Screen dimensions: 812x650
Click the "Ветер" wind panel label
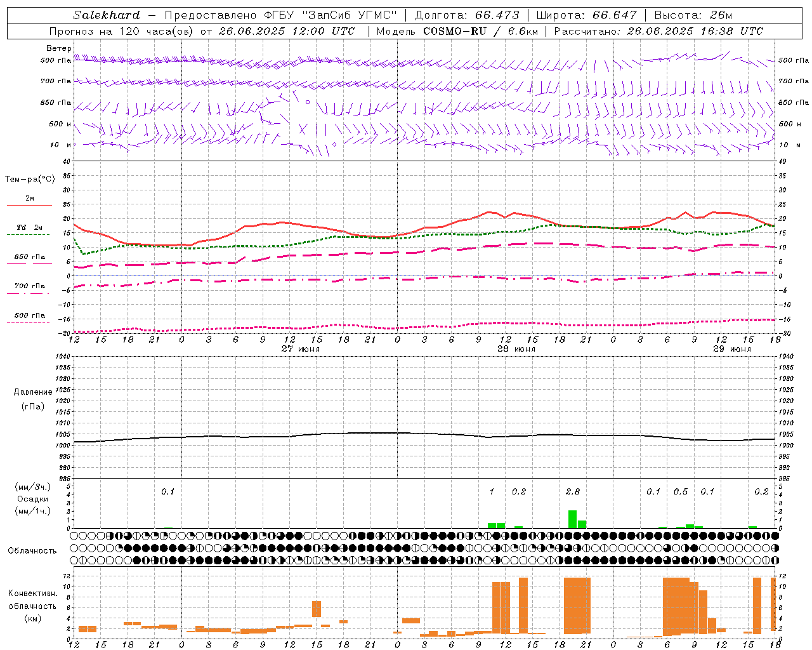(58, 48)
